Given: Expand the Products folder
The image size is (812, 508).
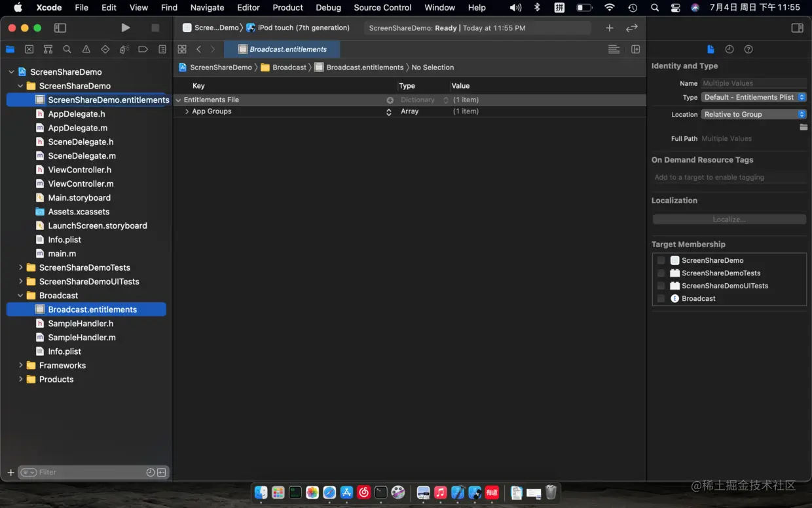Looking at the screenshot, I should coord(21,380).
